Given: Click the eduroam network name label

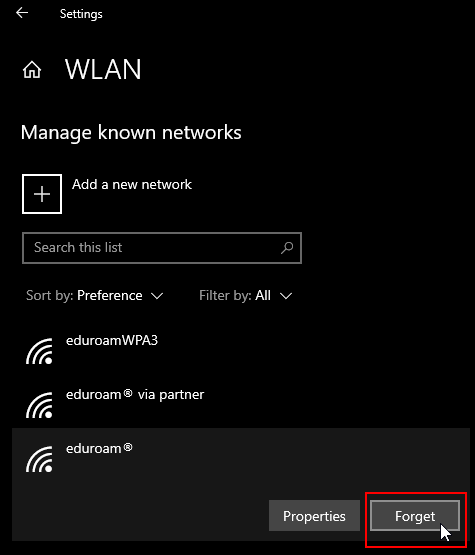Looking at the screenshot, I should [x=99, y=448].
